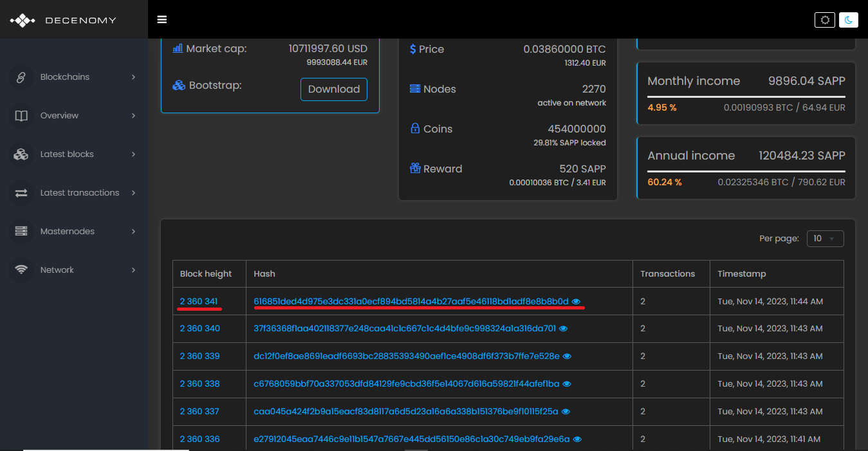The width and height of the screenshot is (868, 451).
Task: Open block height 2 360 341 link
Action: click(x=199, y=301)
